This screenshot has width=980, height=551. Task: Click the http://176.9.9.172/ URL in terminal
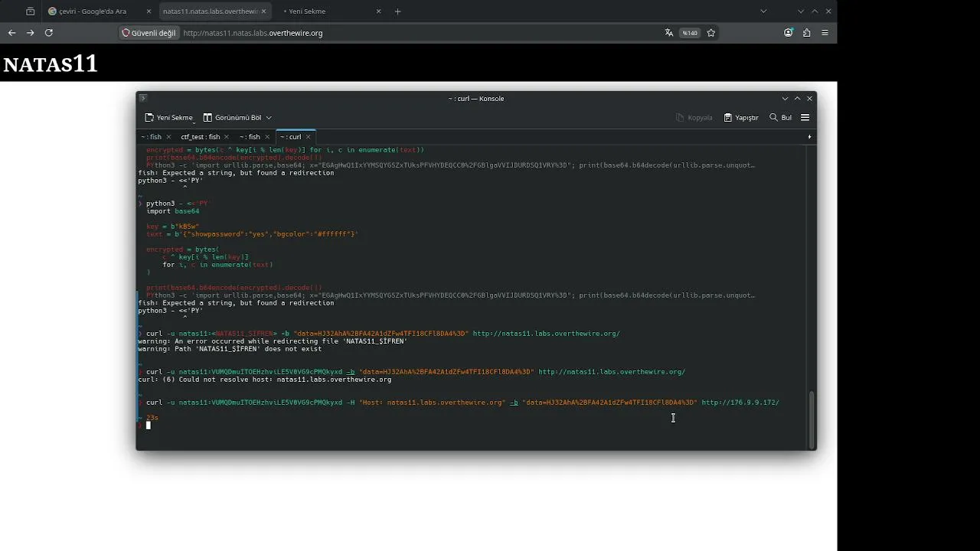(x=740, y=403)
